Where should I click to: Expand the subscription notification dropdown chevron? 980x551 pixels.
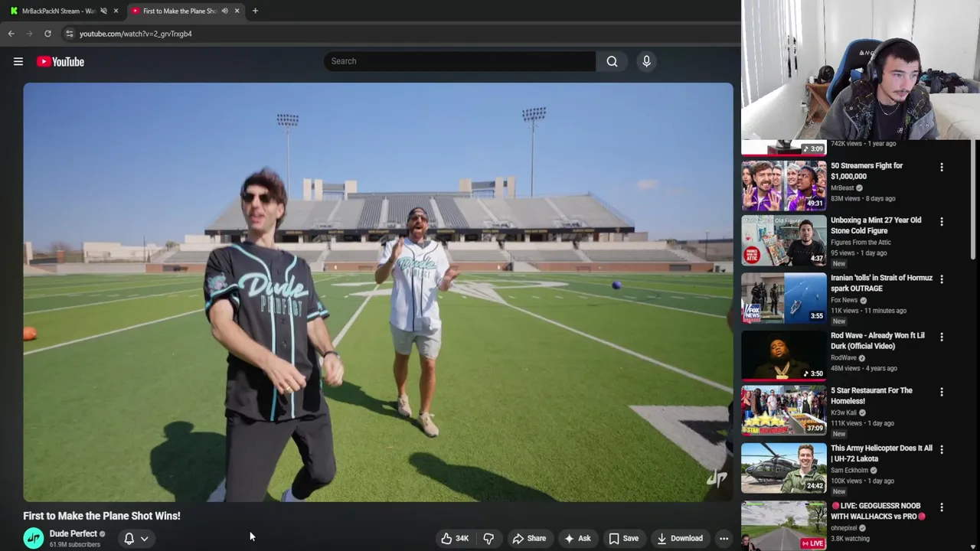[144, 539]
